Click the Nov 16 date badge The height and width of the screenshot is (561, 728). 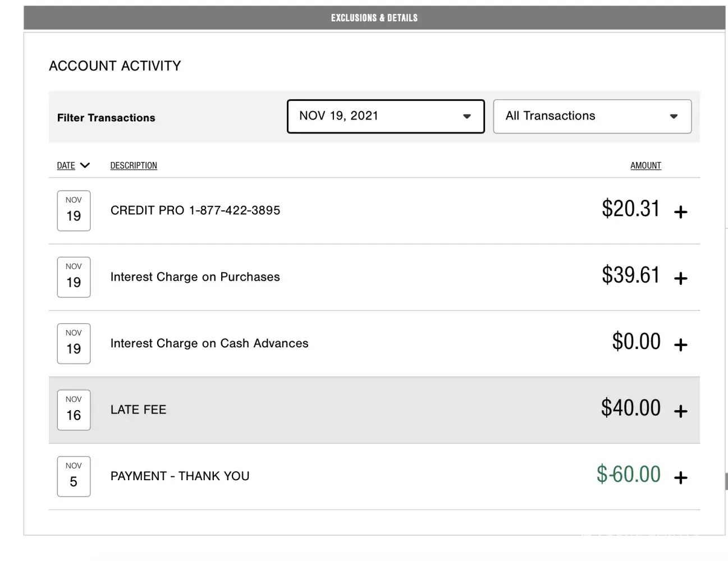tap(74, 410)
